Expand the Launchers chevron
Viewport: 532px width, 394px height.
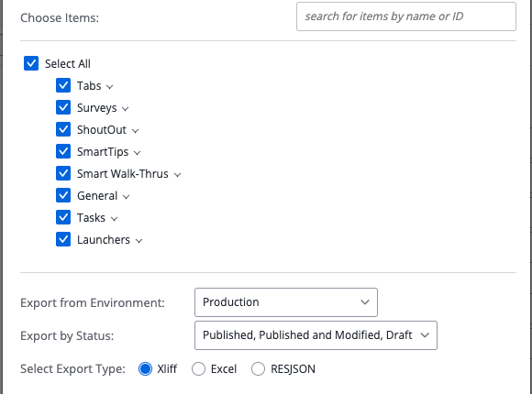pos(139,241)
